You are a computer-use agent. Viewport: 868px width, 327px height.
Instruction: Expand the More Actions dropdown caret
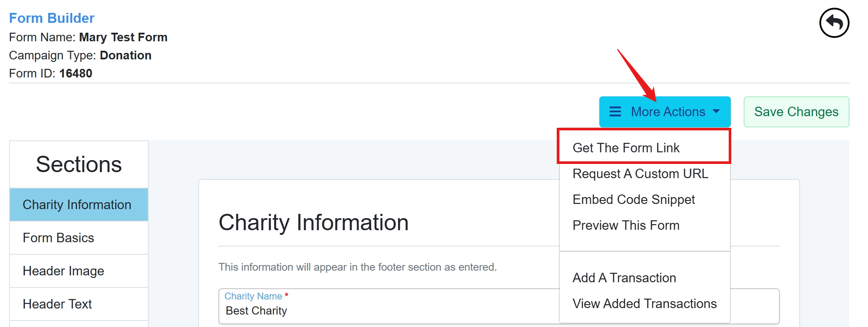click(x=716, y=111)
